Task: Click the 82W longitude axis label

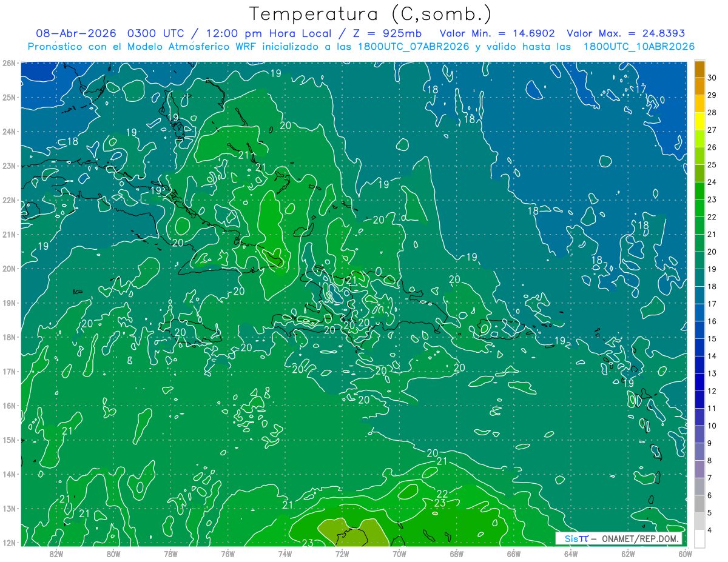Action: tap(56, 554)
